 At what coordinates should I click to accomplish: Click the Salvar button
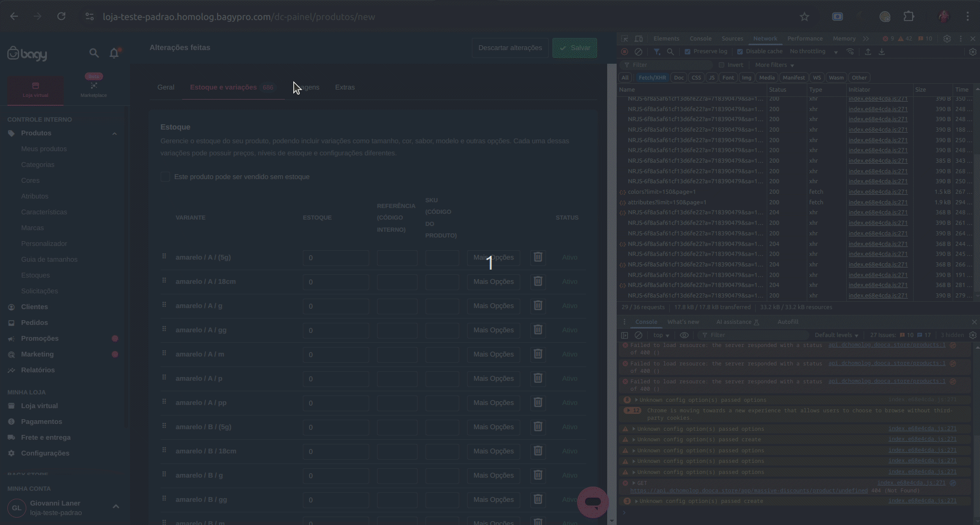575,48
